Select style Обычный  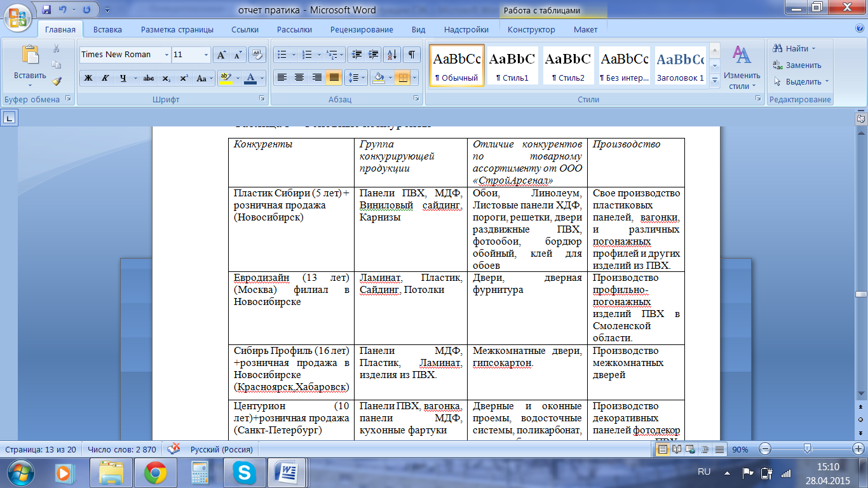tap(456, 64)
